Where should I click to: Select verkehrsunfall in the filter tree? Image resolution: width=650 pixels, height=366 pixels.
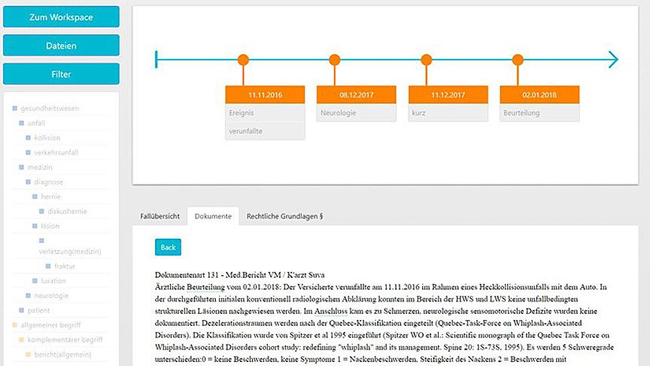click(56, 153)
